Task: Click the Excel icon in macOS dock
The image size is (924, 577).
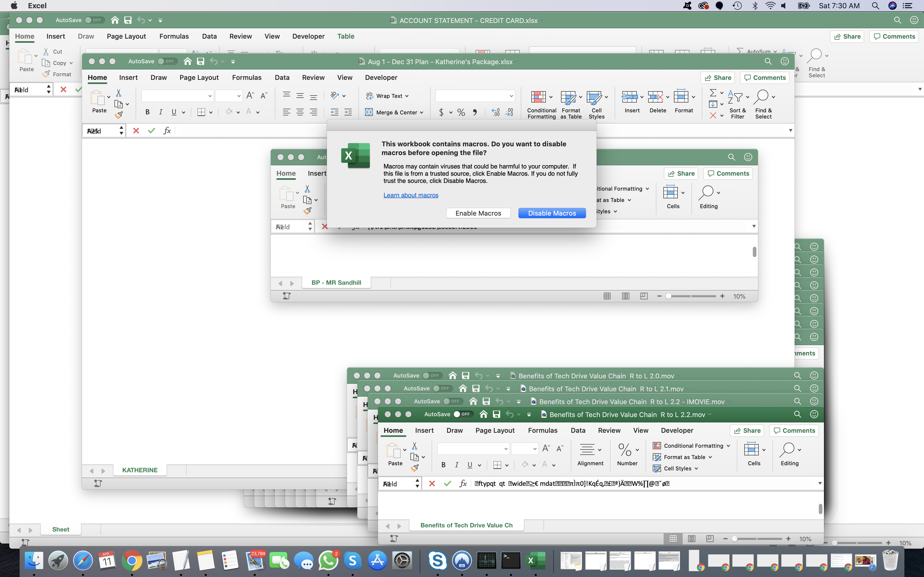Action: [532, 560]
